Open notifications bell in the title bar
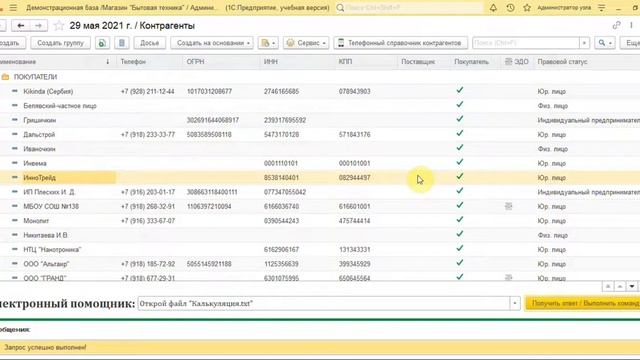 coord(493,8)
